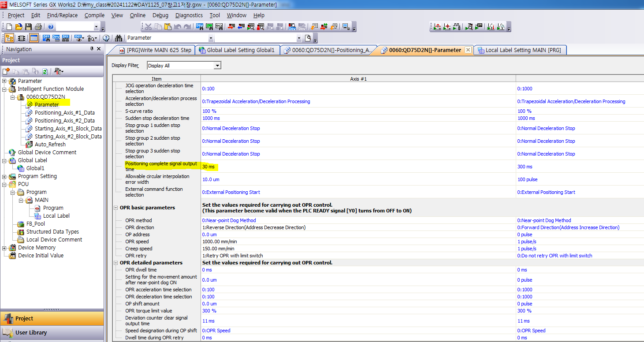The width and height of the screenshot is (644, 342).
Task: Click the refresh icon in Project panel
Action: (x=45, y=71)
